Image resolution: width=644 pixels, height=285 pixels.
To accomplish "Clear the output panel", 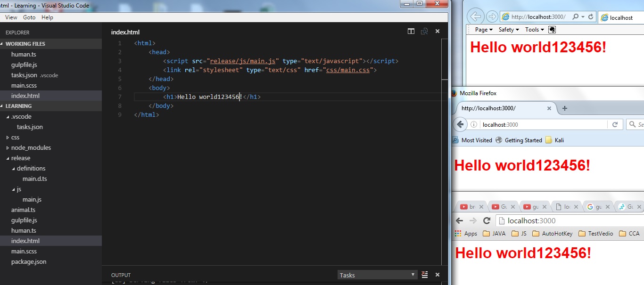I will click(425, 275).
